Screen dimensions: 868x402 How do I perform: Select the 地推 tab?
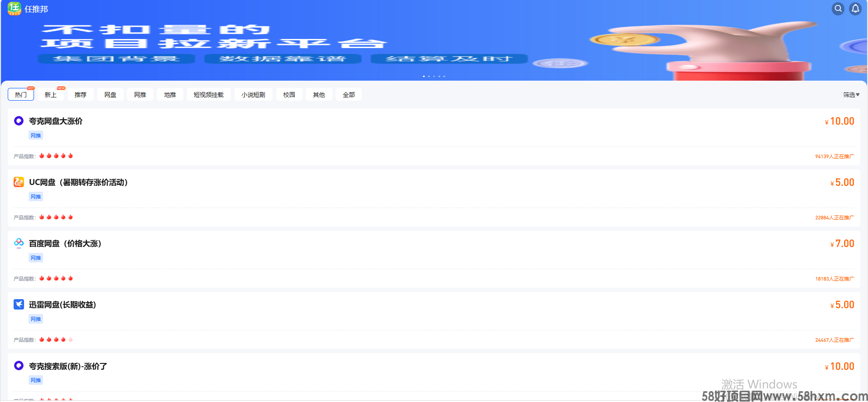[x=170, y=95]
